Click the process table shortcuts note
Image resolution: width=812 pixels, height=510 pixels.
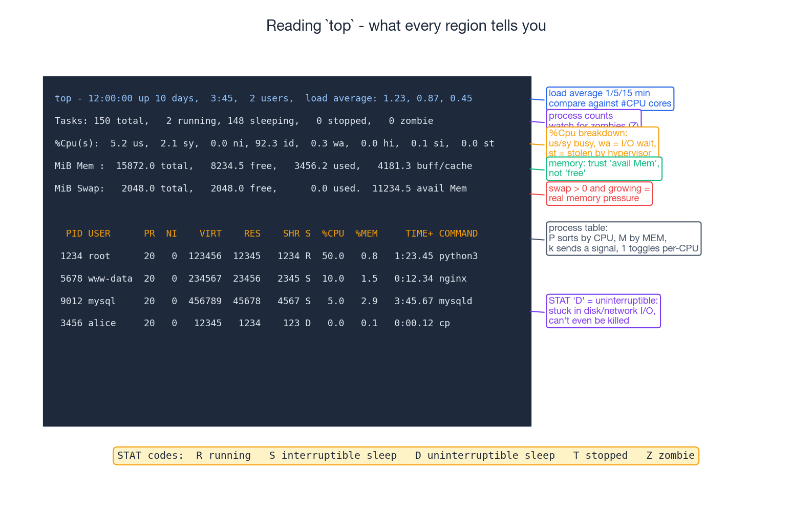point(623,238)
